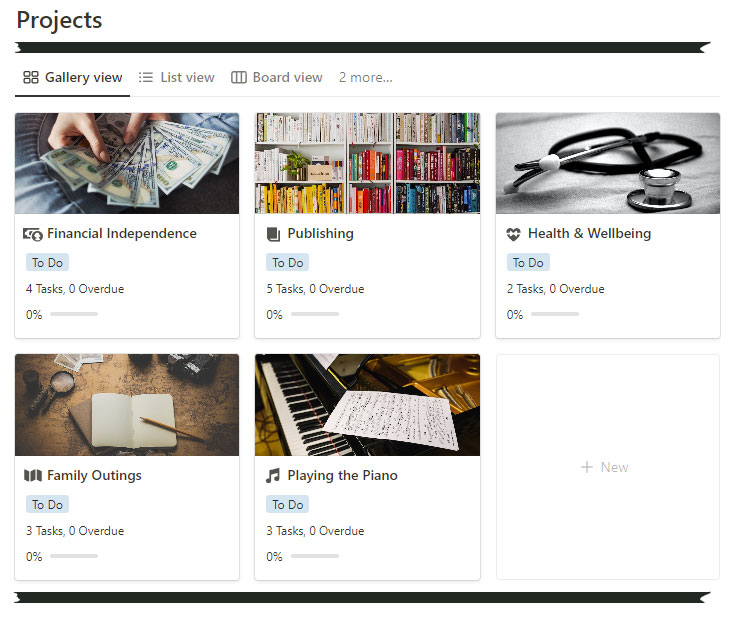Click '2 Tasks, 0 Overdue' text
Screen dimensions: 756x621
click(x=555, y=289)
